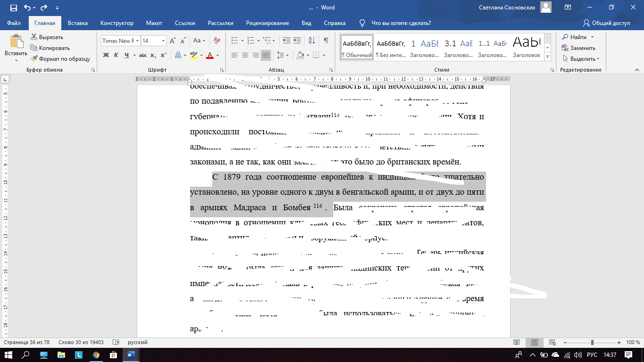Apply red font color

(x=210, y=55)
